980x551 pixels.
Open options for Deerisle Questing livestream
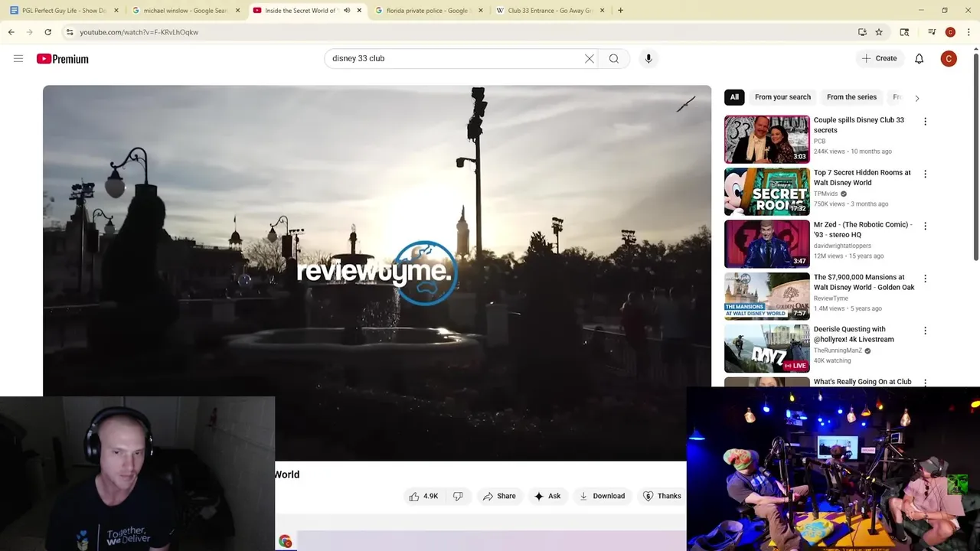(x=925, y=331)
